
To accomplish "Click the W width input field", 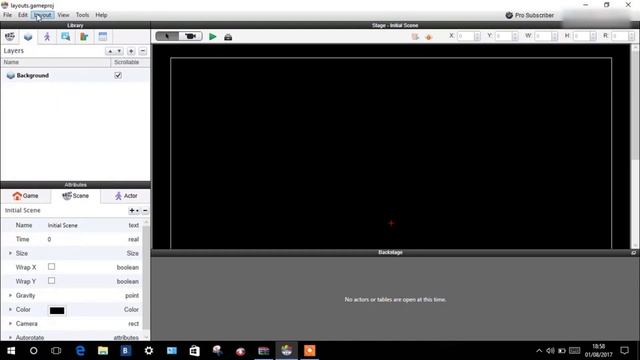I will tap(542, 36).
